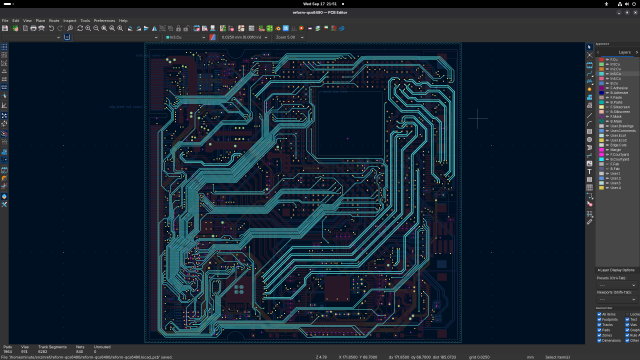
Task: Select the Draw rectangle tool
Action: [589, 131]
